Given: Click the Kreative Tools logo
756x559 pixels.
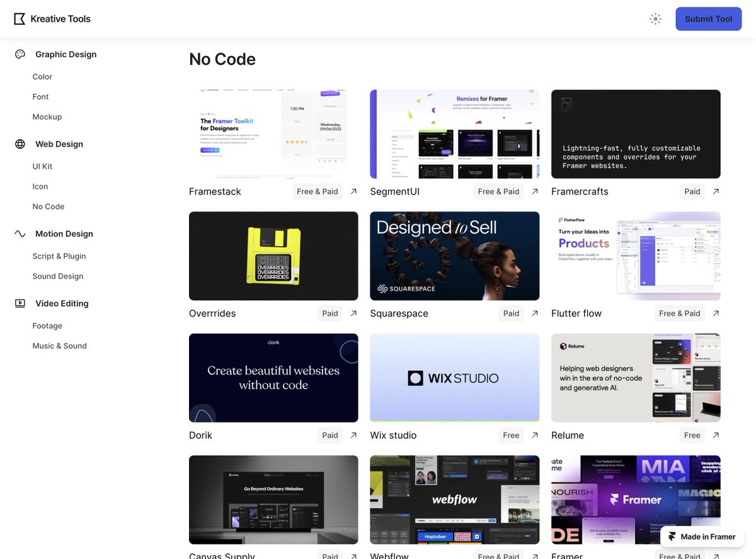Looking at the screenshot, I should [52, 18].
